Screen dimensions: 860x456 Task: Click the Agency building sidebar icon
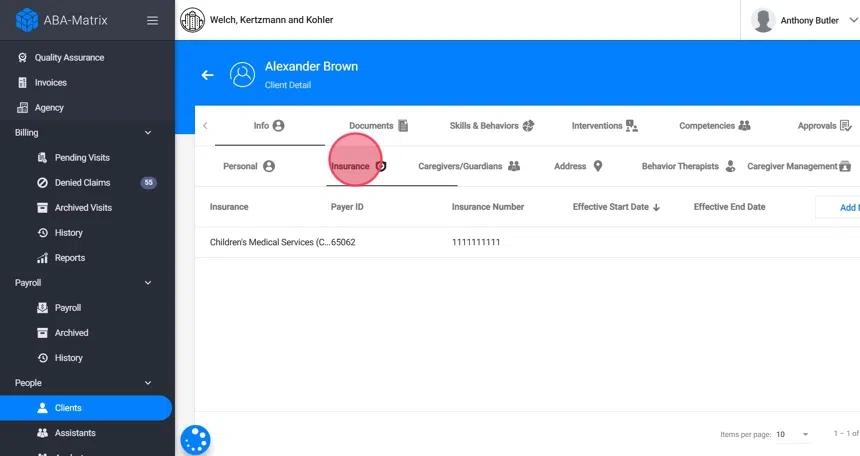coord(22,108)
